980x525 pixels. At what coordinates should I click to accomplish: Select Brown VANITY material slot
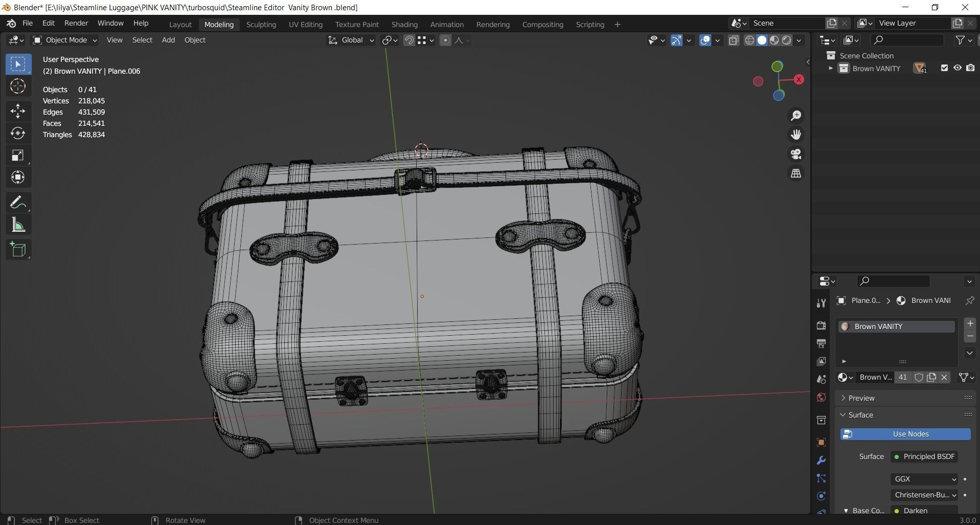coord(896,326)
